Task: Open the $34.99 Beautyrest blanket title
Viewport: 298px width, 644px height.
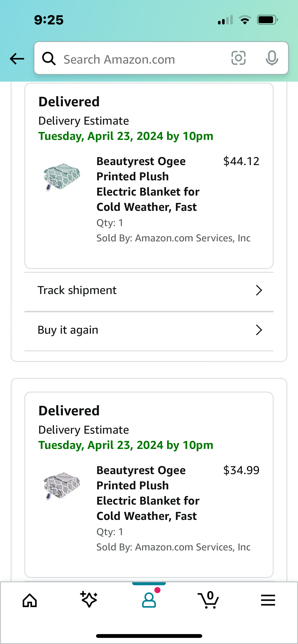Action: tap(148, 493)
